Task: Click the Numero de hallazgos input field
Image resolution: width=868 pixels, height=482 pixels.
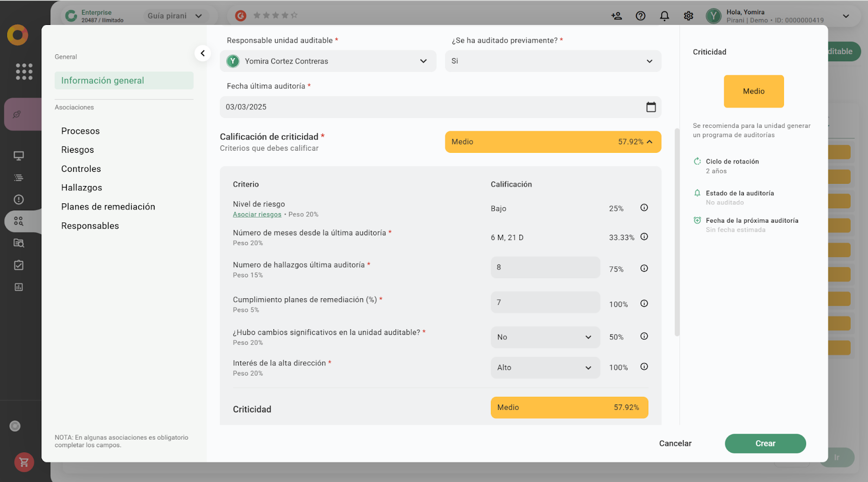Action: coord(545,267)
